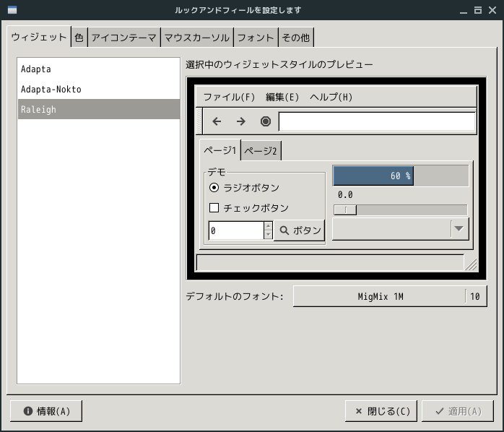Minimize the Look and Feel window
The width and height of the screenshot is (504, 432).
pos(463,11)
